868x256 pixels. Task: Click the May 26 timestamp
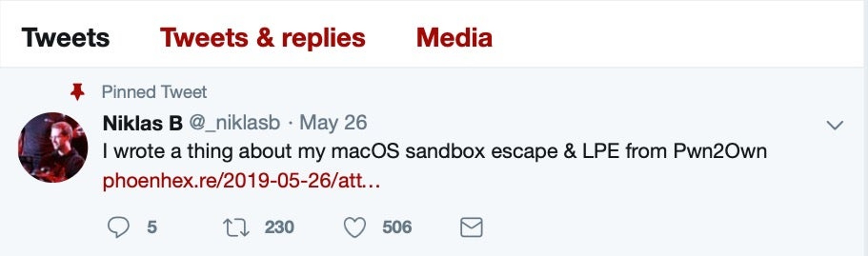[x=333, y=123]
